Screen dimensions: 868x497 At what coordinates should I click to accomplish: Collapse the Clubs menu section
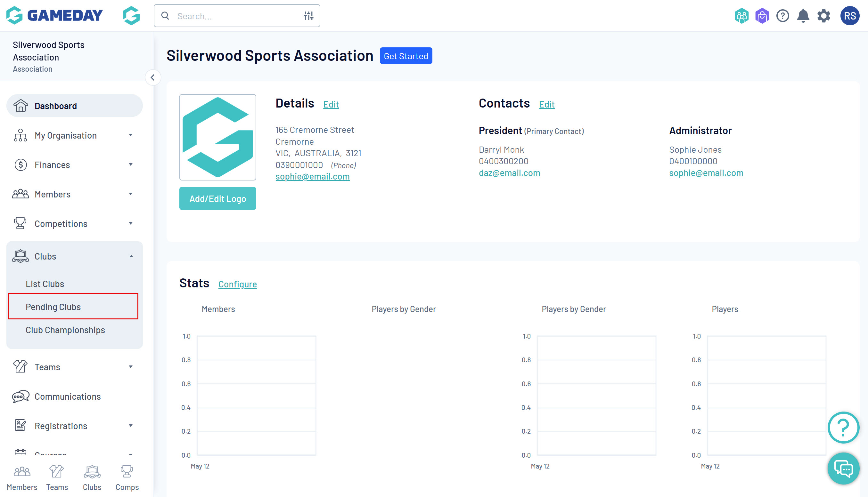coord(74,256)
